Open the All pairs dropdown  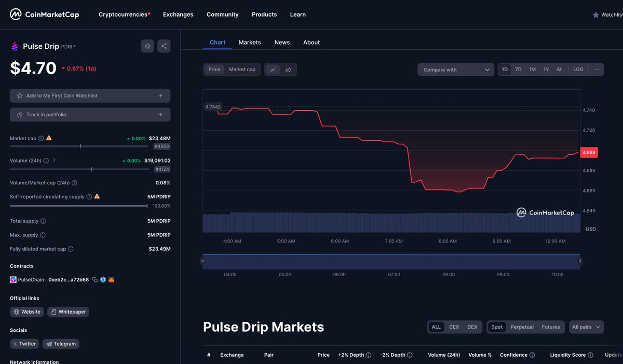(x=586, y=327)
